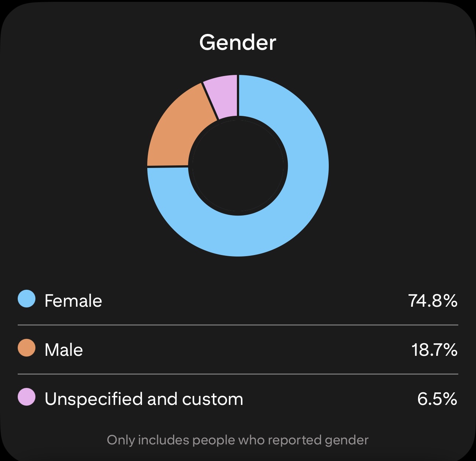Click the empty center of the donut chart
476x461 pixels.
pyautogui.click(x=238, y=165)
